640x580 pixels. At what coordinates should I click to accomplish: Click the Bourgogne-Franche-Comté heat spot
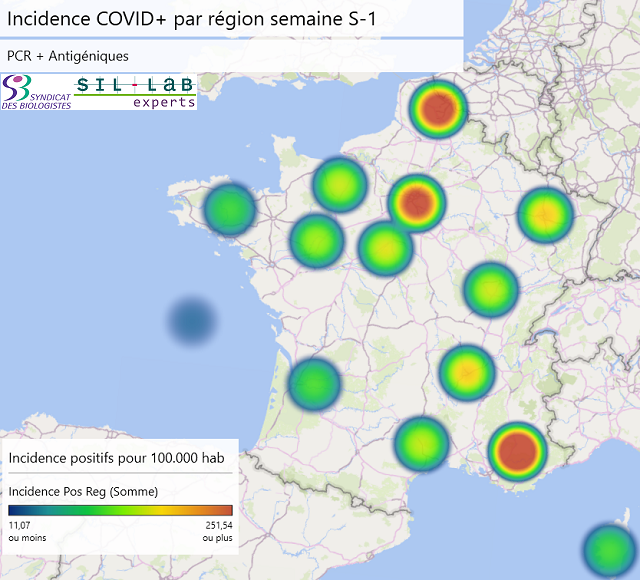coord(491,289)
